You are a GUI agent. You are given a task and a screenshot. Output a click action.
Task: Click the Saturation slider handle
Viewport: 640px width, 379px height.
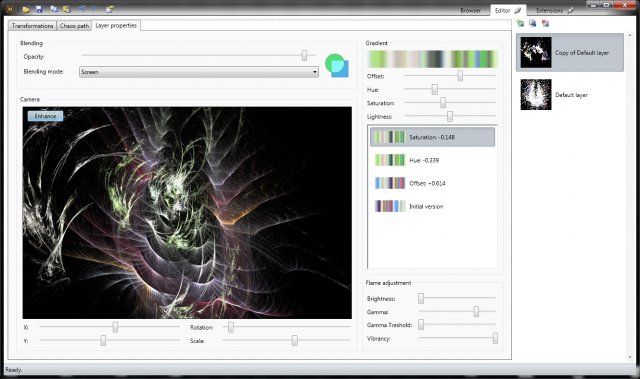pyautogui.click(x=443, y=102)
